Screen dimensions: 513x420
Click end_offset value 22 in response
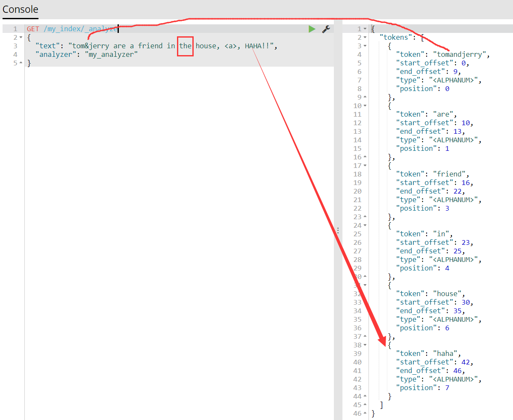[458, 191]
